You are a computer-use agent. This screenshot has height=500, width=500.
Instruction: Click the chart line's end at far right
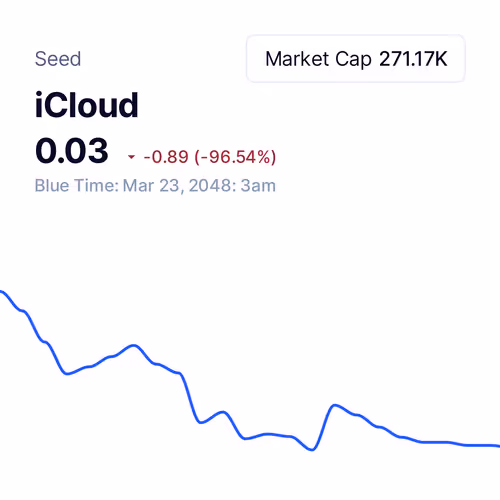coord(498,446)
